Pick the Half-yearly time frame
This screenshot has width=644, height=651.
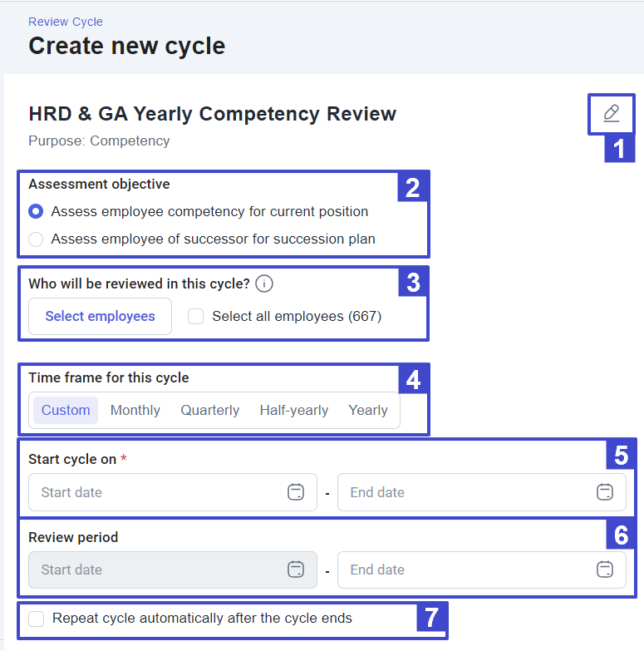(x=294, y=410)
